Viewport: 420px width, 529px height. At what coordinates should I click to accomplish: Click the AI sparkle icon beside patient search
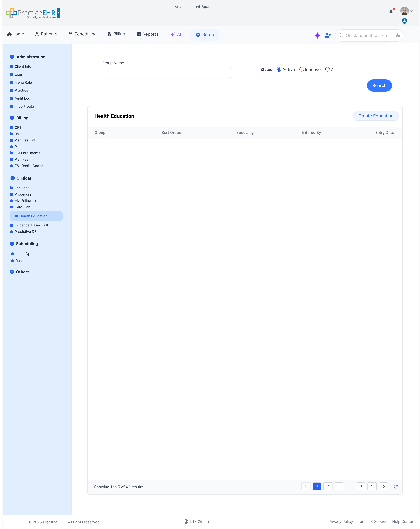point(317,36)
